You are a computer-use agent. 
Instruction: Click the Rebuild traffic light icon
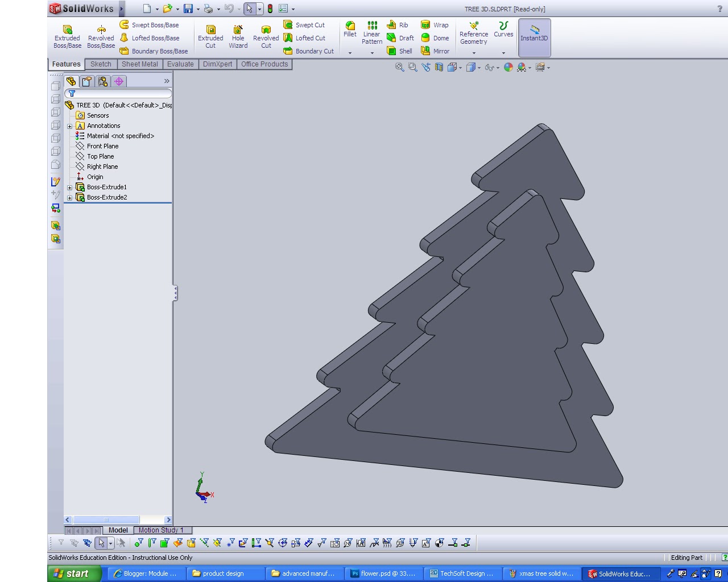tap(270, 9)
